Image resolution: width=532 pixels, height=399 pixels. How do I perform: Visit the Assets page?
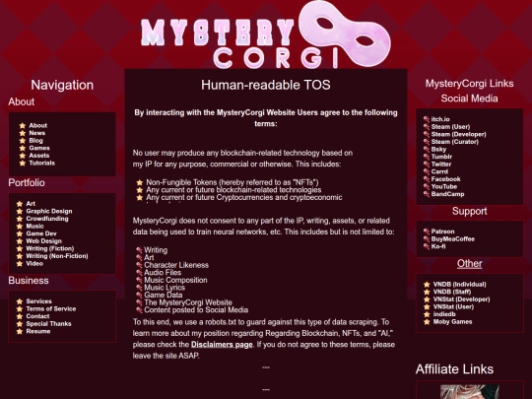click(x=39, y=156)
